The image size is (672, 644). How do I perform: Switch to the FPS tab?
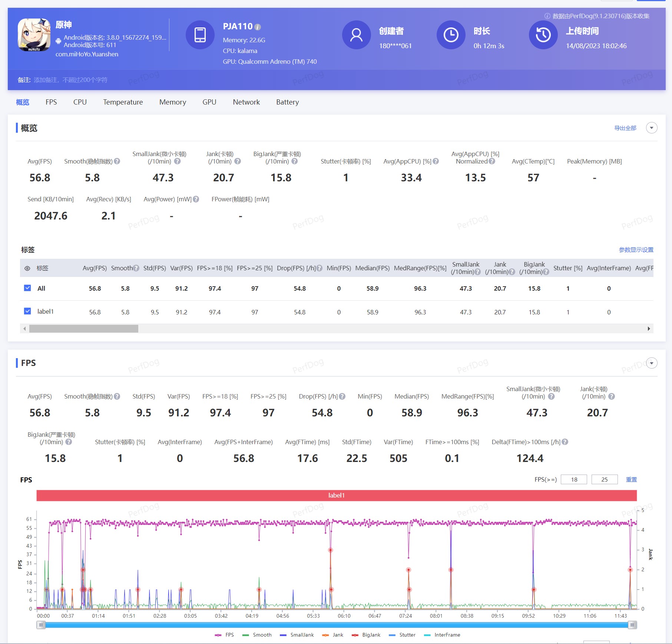pos(51,102)
